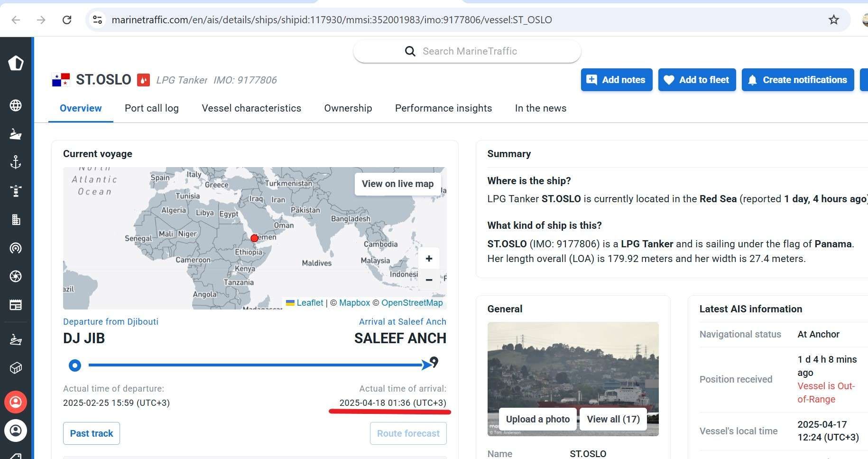The image size is (868, 459).
Task: Click the Past track button
Action: click(92, 433)
